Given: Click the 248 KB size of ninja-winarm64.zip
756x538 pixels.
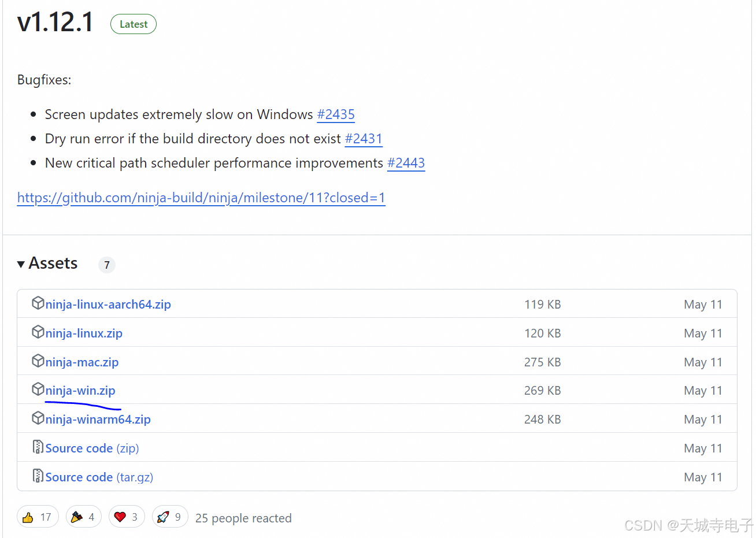Looking at the screenshot, I should [x=543, y=420].
